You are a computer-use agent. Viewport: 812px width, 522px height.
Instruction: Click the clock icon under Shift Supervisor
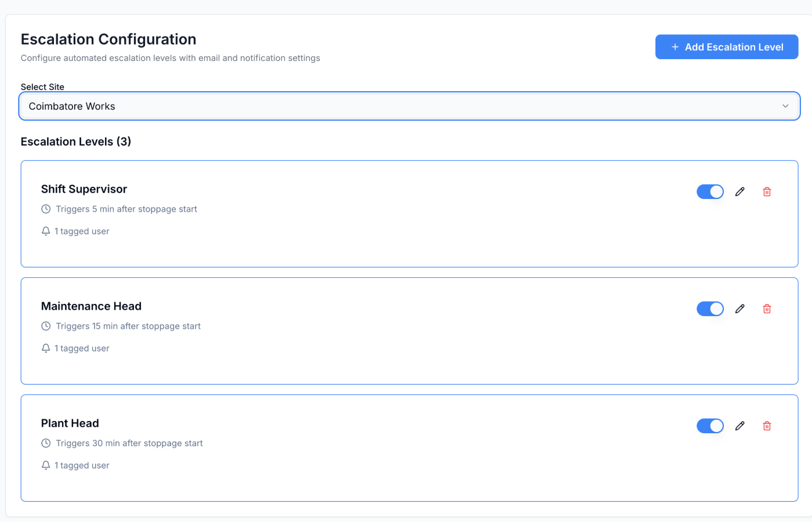46,209
